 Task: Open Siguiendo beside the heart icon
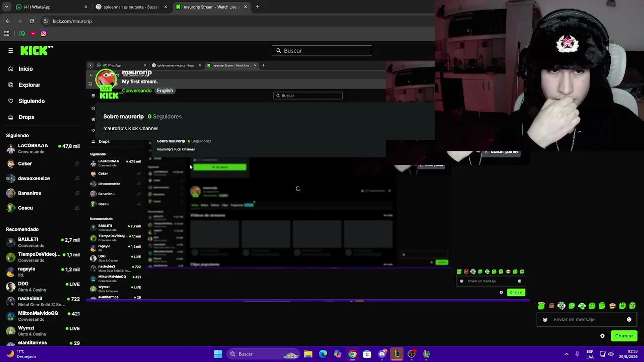[32, 101]
